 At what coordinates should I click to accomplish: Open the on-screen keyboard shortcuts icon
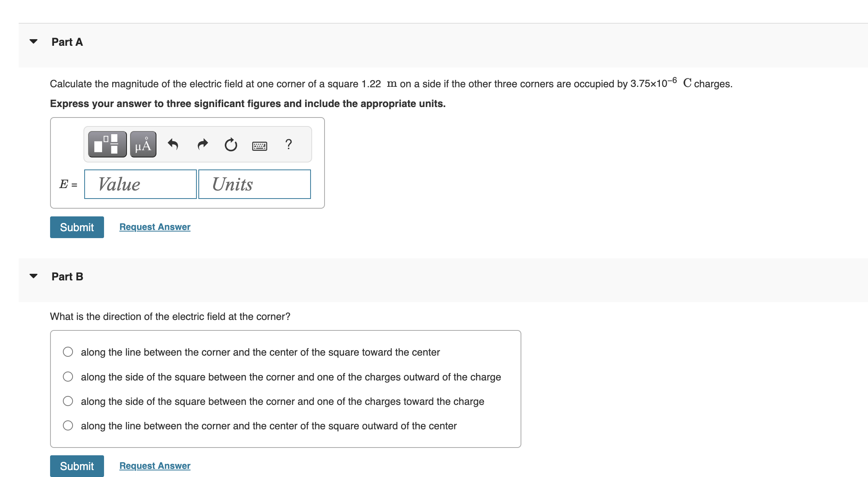click(259, 145)
